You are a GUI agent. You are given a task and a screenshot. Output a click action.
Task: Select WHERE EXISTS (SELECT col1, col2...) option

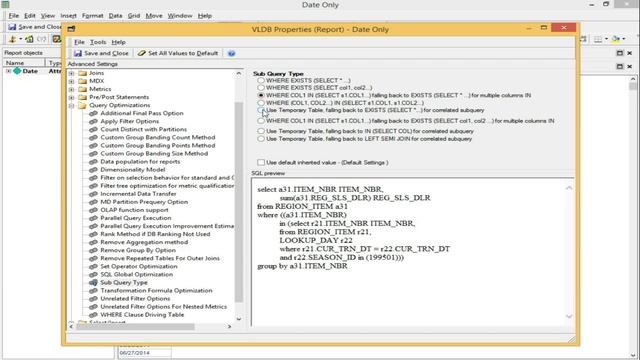pyautogui.click(x=261, y=88)
